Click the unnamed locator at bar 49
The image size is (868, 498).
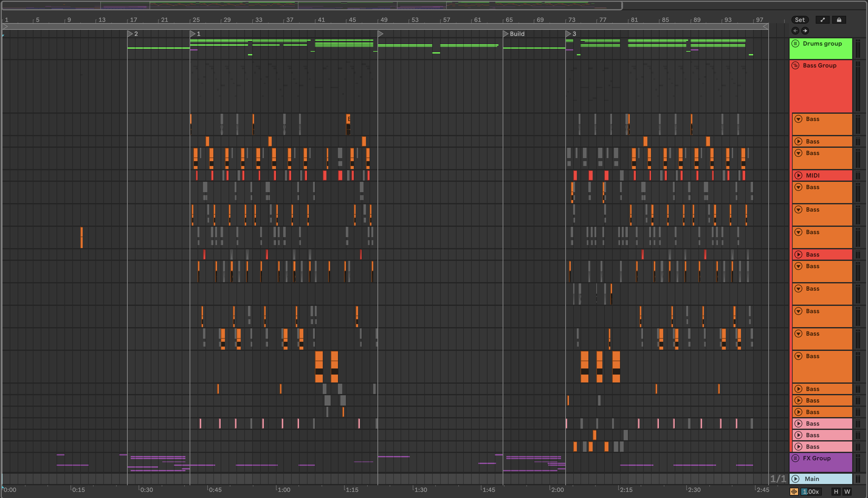(381, 34)
